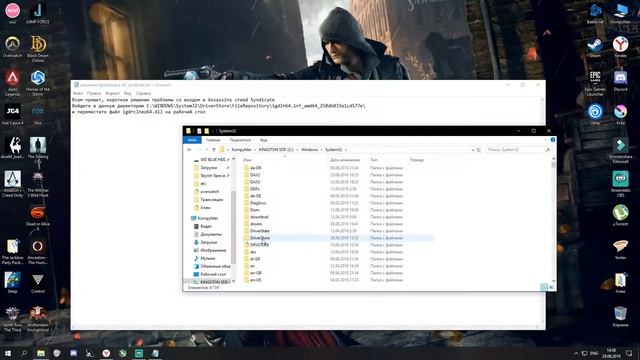Image resolution: width=640 pixels, height=360 pixels.
Task: Open the JUMP FORCE desktop icon
Action: point(38,13)
